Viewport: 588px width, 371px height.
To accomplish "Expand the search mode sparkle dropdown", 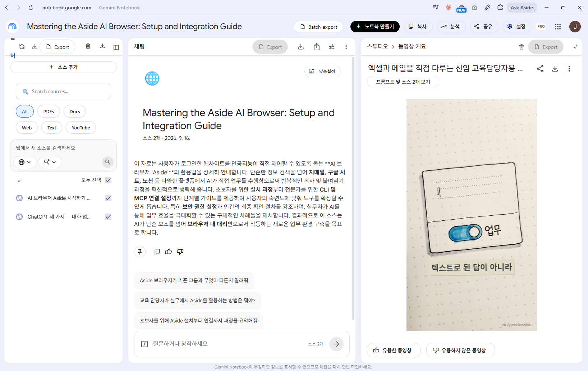I will pyautogui.click(x=50, y=162).
